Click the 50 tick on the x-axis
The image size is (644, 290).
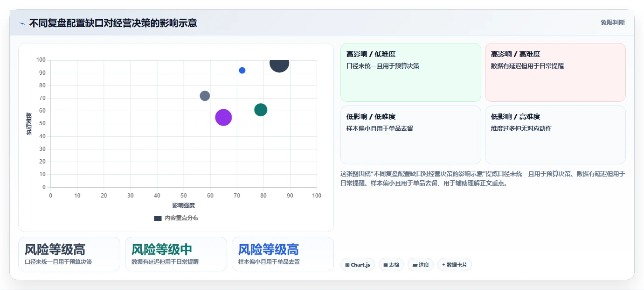coord(183,196)
